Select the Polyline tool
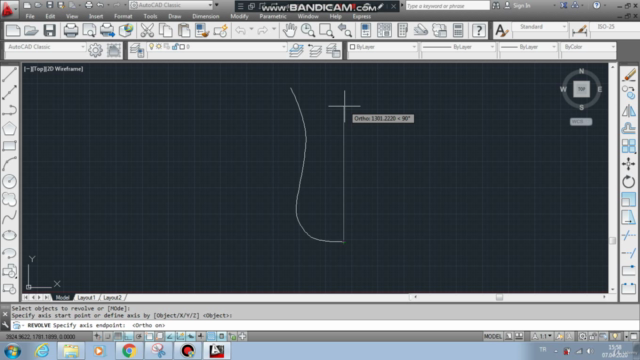 tap(9, 110)
